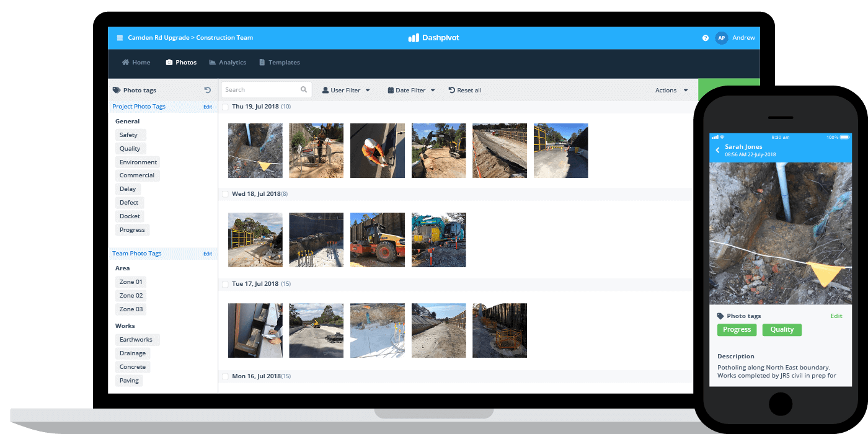
Task: Open the User Filter dropdown
Action: 346,90
